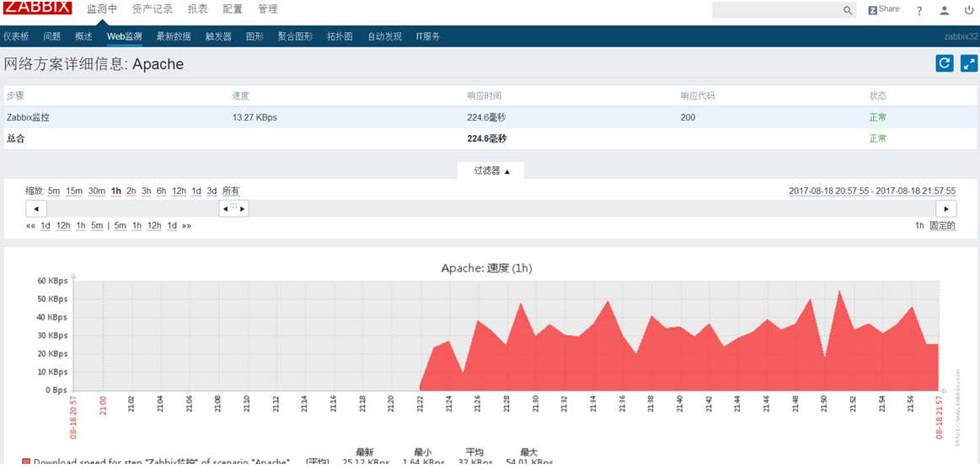Image resolution: width=980 pixels, height=469 pixels.
Task: Go to 仪表板 submenu
Action: click(16, 36)
